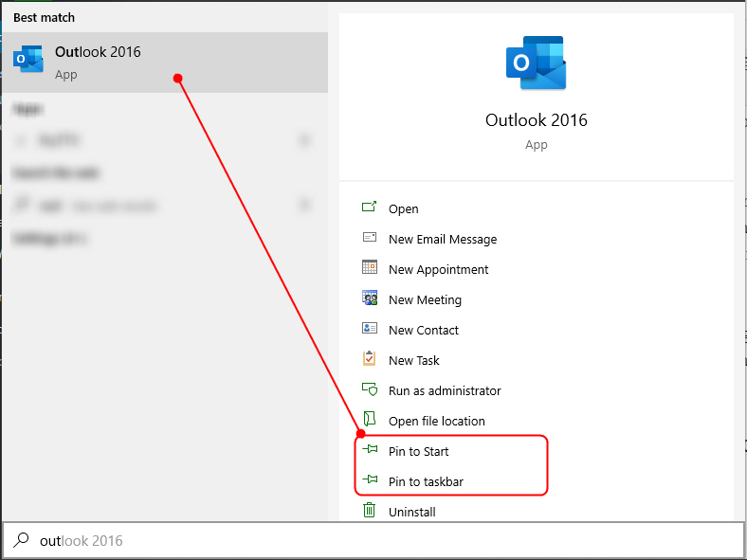747x560 pixels.
Task: Select New Email Message
Action: [443, 239]
